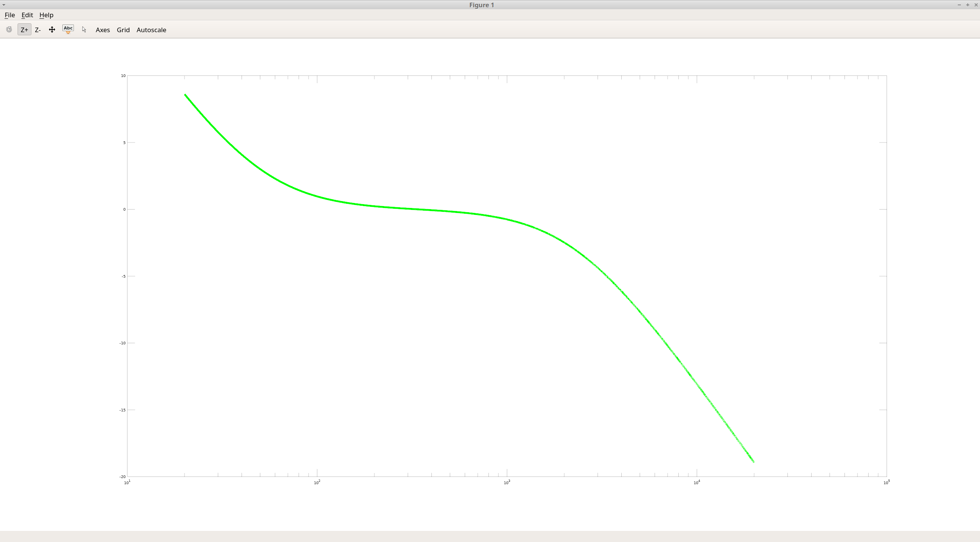Open the Help menu
This screenshot has height=542, width=980.
(46, 15)
